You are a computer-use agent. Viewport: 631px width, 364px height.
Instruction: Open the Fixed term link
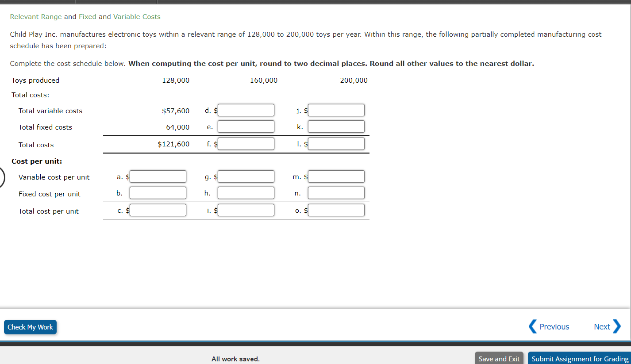[x=87, y=16]
